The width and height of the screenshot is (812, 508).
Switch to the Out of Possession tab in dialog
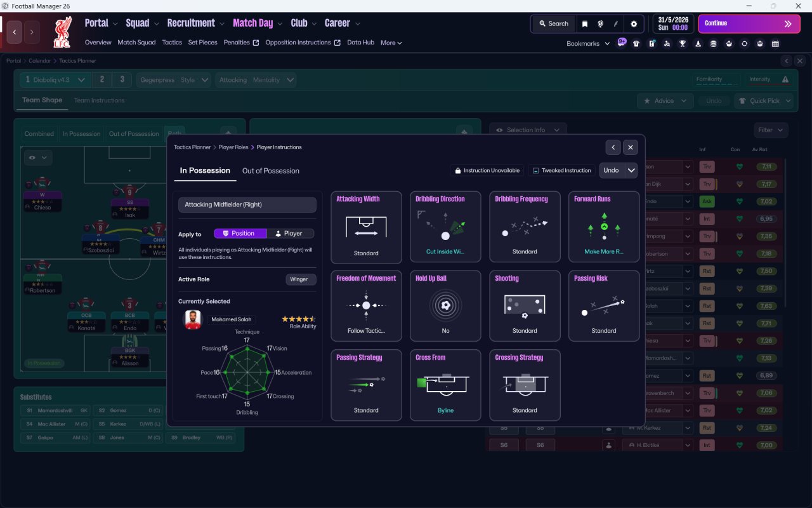pyautogui.click(x=271, y=171)
